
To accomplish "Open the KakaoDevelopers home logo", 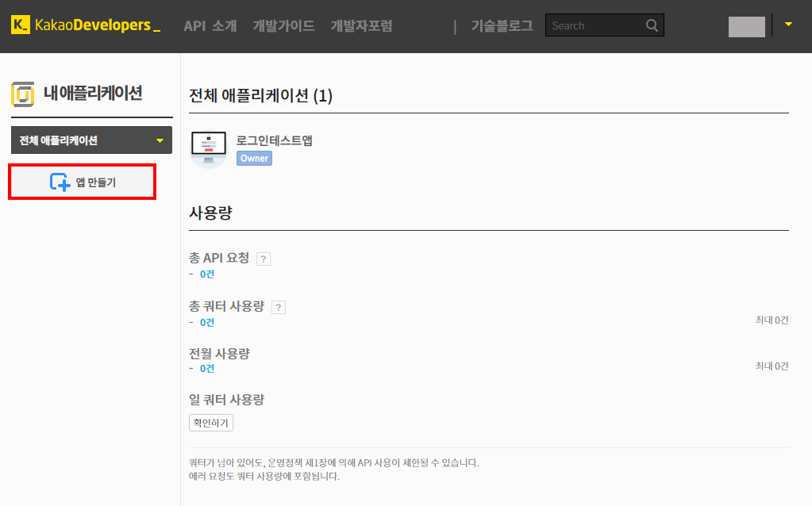I will [86, 25].
